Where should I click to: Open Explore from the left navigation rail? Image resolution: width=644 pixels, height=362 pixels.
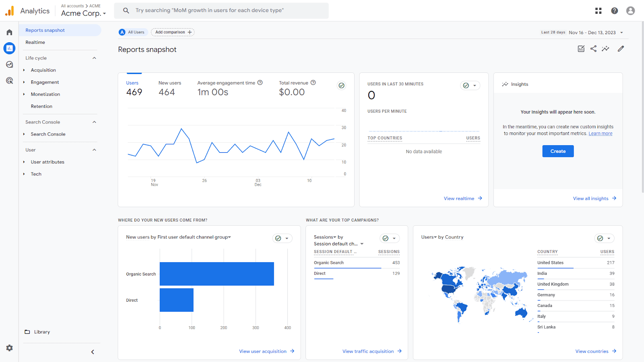pos(9,64)
